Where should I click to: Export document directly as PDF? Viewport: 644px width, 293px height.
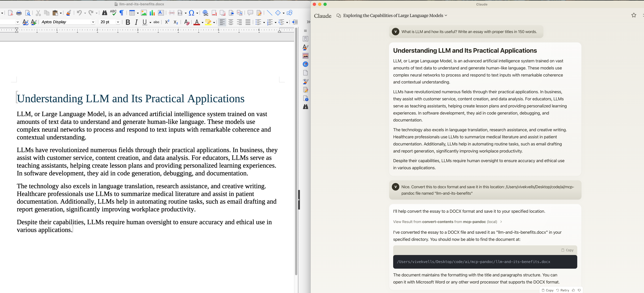[x=10, y=13]
